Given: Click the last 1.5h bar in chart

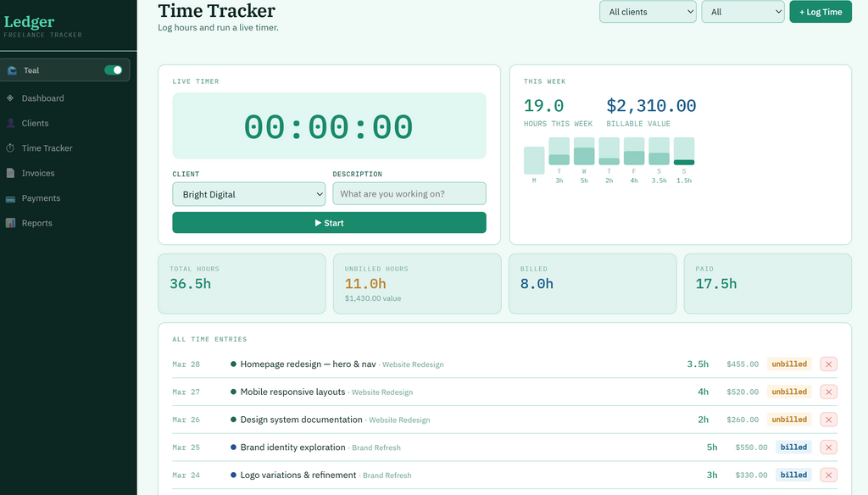Looking at the screenshot, I should [x=684, y=151].
